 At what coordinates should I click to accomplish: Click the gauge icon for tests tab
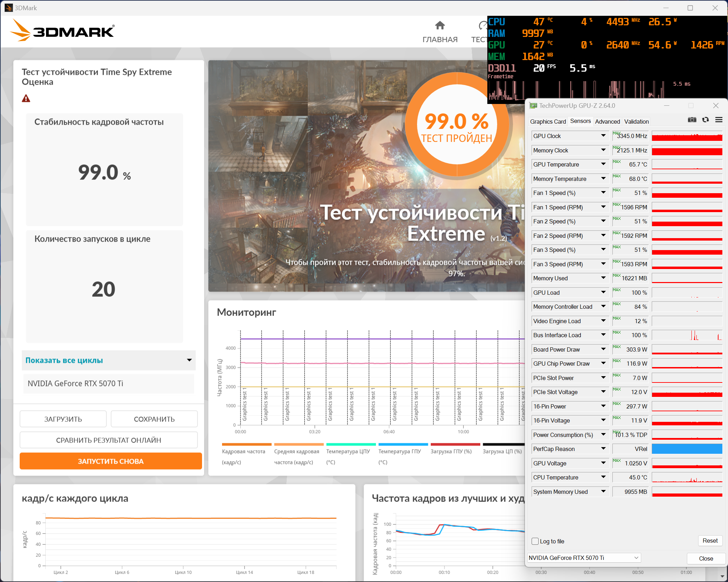coord(483,26)
